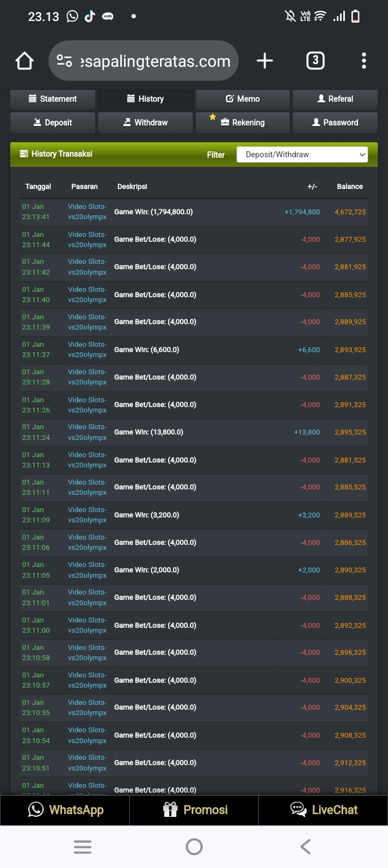The height and width of the screenshot is (868, 388).
Task: Tap site info icon in address bar
Action: pos(65,61)
